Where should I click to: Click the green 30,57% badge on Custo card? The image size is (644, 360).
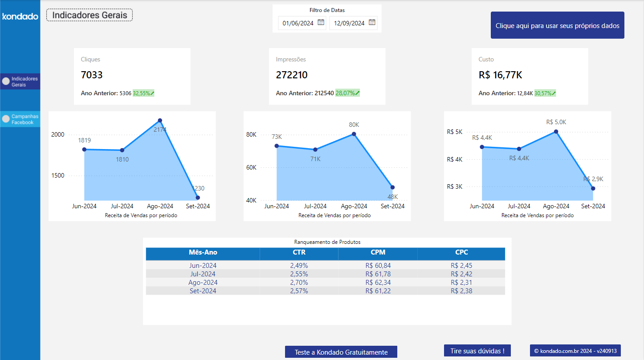pos(546,93)
